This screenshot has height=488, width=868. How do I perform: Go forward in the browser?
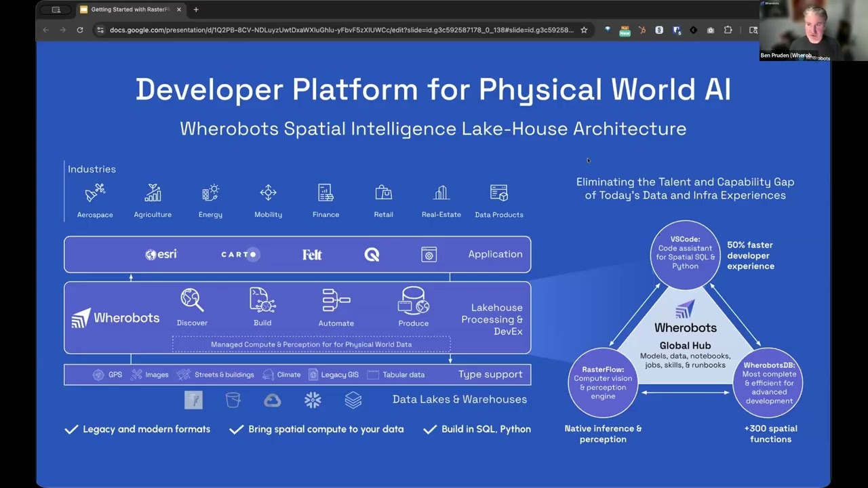tap(62, 30)
